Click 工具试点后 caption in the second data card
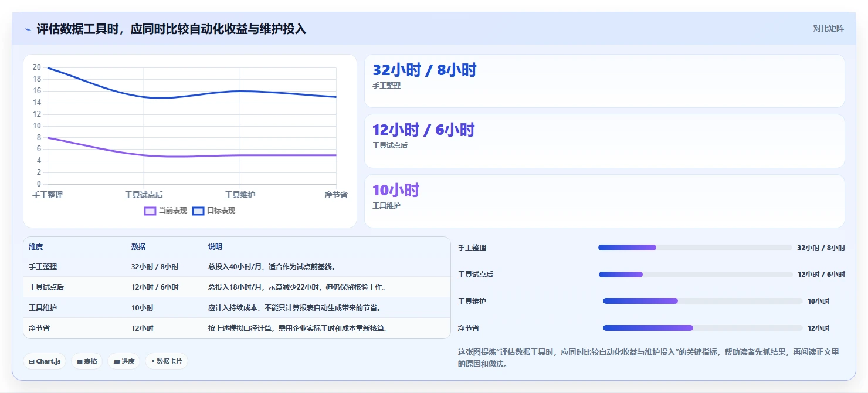 [x=390, y=145]
